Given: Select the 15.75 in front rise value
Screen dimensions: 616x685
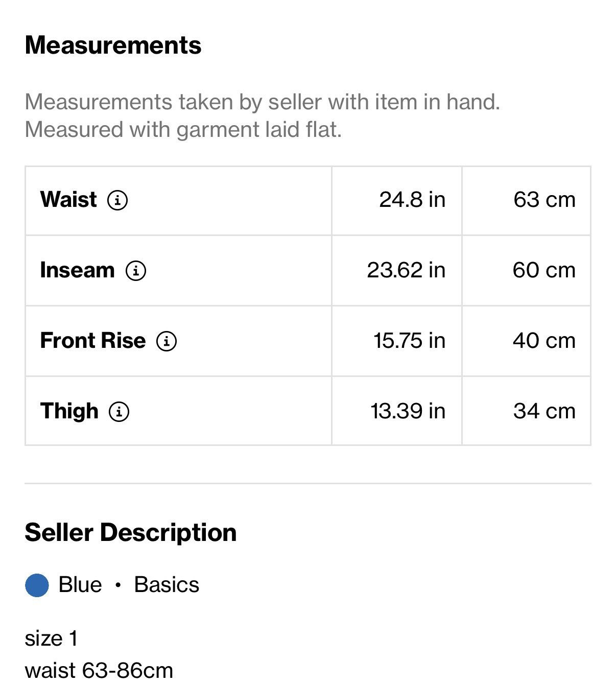Looking at the screenshot, I should [x=409, y=340].
